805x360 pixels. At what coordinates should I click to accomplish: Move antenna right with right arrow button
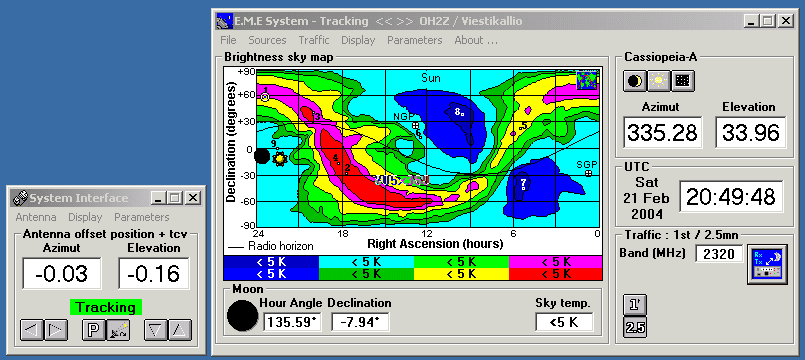click(x=56, y=330)
